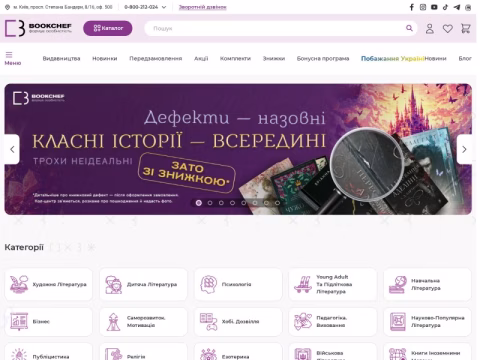Open the Дитяча Література category
This screenshot has width=480, height=360.
(143, 284)
